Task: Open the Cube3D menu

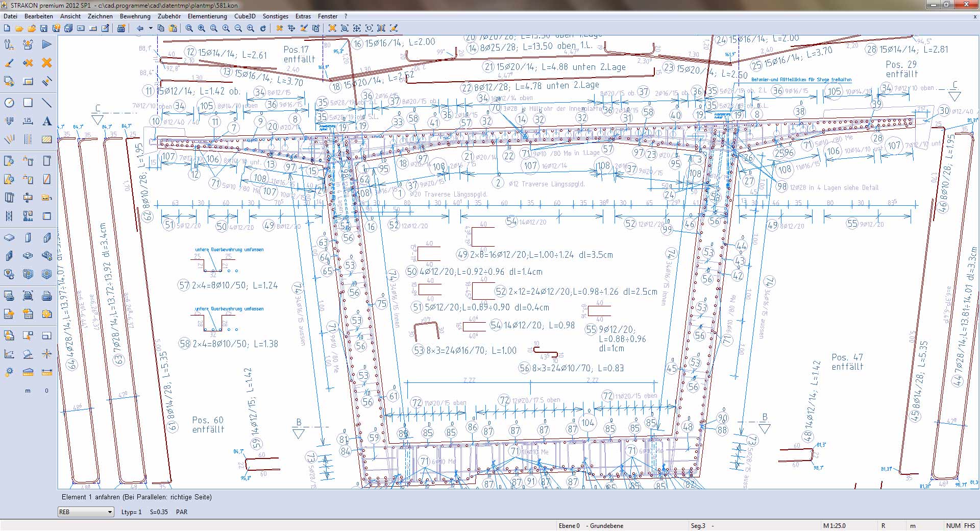Action: [245, 16]
